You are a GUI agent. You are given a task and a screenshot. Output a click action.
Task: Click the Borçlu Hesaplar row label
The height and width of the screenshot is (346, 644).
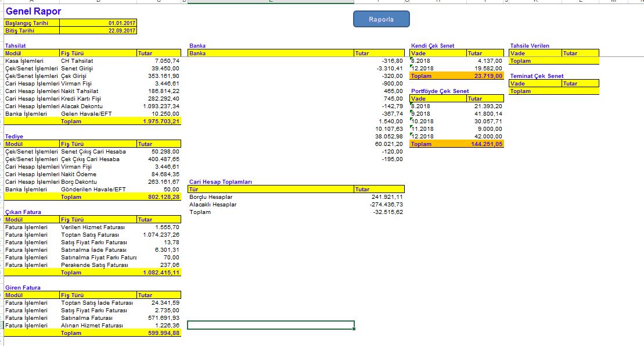[x=211, y=197]
